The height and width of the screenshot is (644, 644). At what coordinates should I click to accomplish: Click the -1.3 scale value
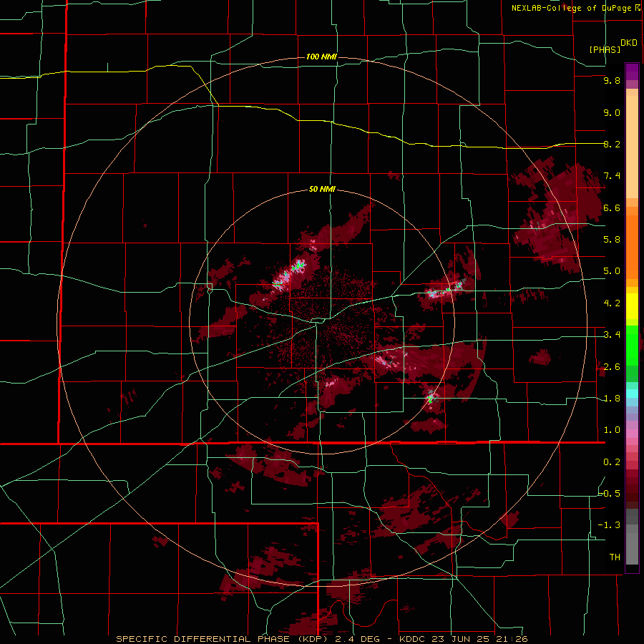pos(609,525)
